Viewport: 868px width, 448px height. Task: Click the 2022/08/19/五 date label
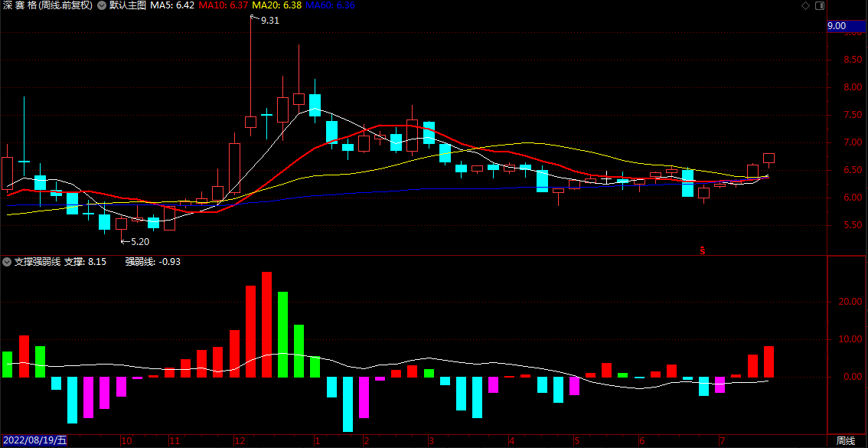pyautogui.click(x=34, y=441)
